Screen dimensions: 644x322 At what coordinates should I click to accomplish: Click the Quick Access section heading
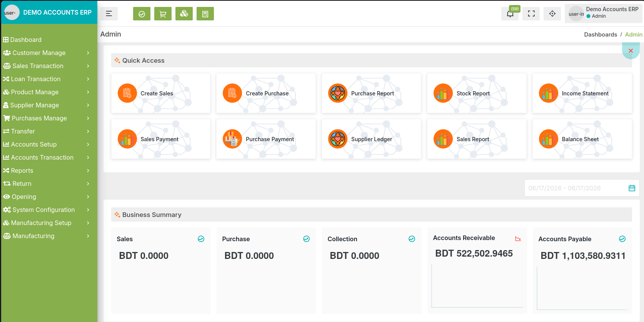pyautogui.click(x=143, y=60)
